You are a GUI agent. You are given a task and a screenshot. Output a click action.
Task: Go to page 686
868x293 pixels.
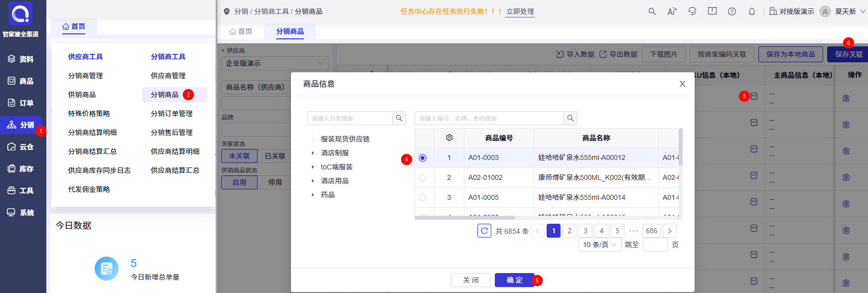pyautogui.click(x=652, y=231)
